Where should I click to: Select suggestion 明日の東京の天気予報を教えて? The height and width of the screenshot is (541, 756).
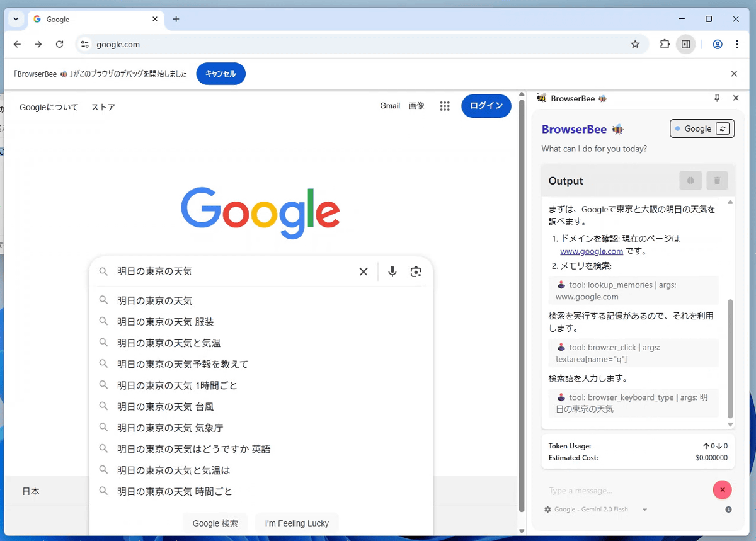point(261,364)
